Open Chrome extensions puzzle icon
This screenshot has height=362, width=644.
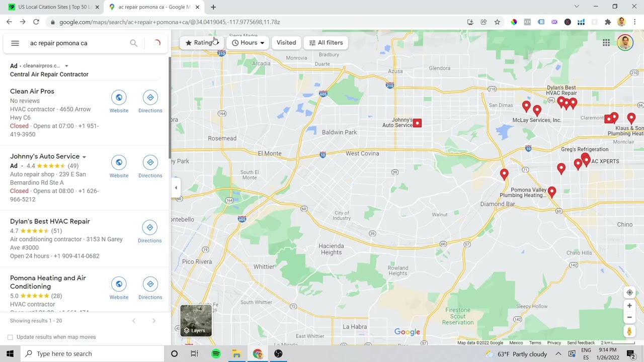click(608, 22)
